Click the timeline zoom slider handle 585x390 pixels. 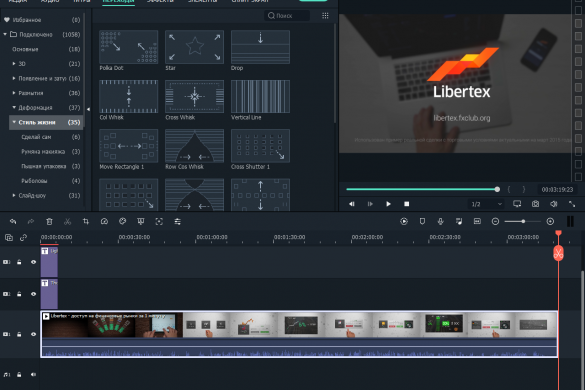[x=523, y=222]
